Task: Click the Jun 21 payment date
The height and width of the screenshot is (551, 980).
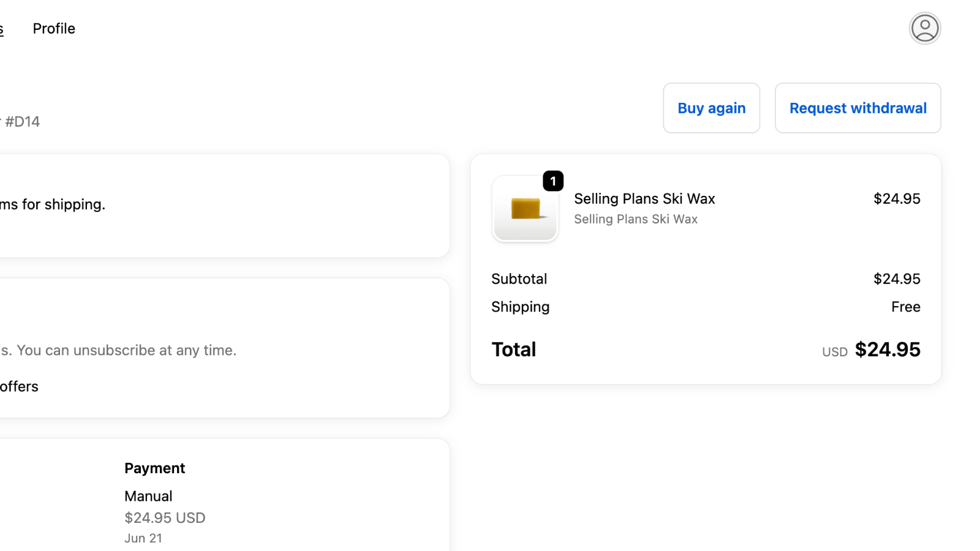Action: (x=143, y=538)
